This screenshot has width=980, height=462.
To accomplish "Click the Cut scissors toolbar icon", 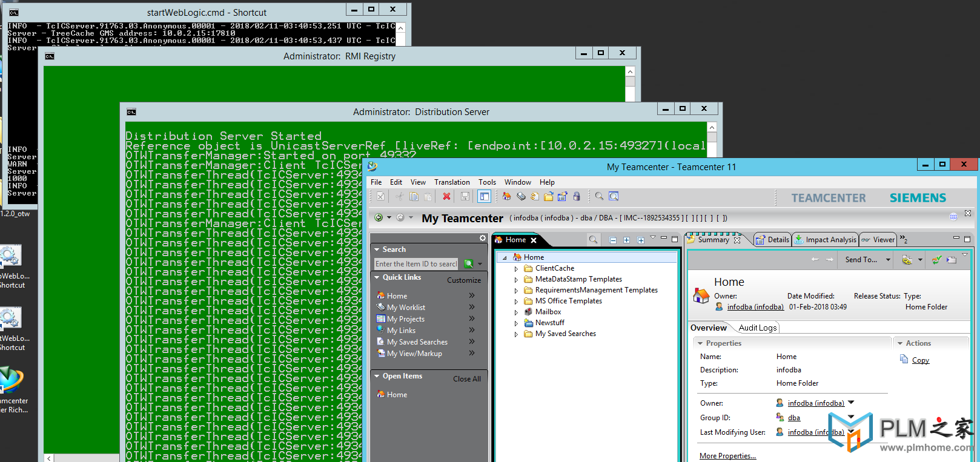I will pos(399,196).
